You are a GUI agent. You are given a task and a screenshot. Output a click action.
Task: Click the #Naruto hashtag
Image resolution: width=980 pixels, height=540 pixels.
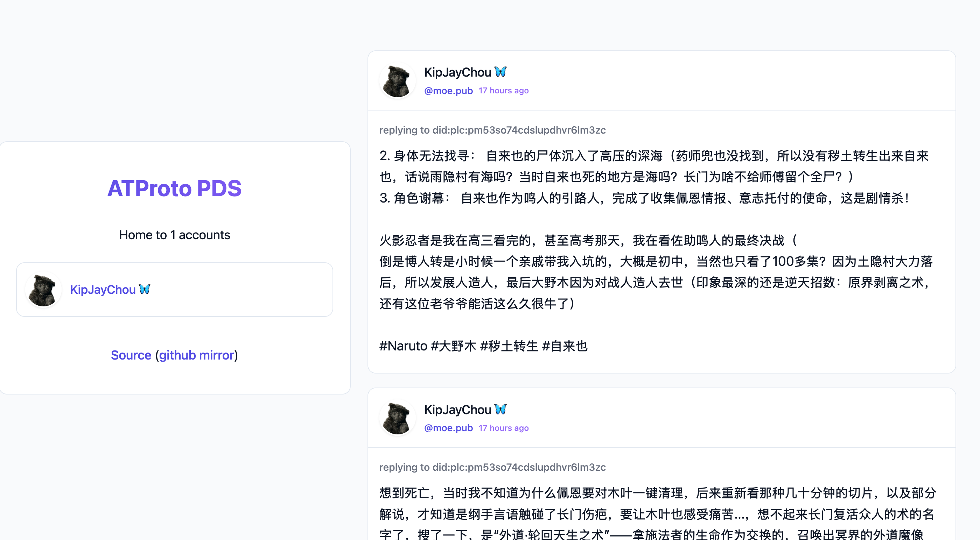click(x=403, y=346)
